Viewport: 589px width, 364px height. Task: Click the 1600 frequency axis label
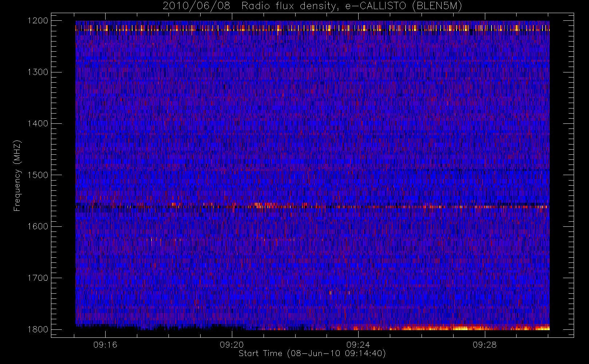pyautogui.click(x=38, y=226)
